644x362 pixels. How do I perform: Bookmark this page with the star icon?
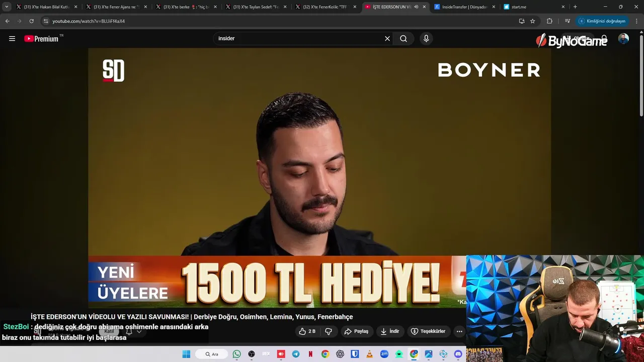[x=533, y=21]
